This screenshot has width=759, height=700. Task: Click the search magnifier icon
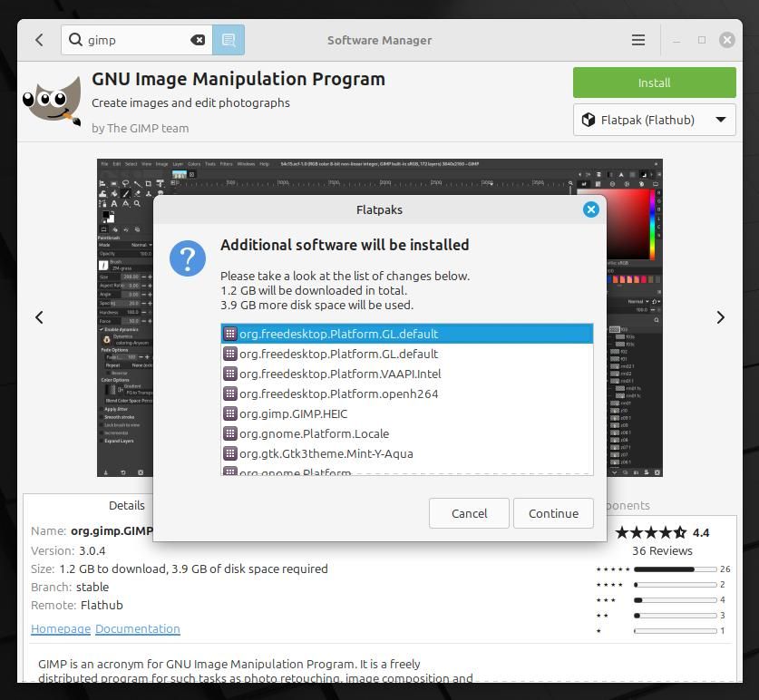pos(75,39)
